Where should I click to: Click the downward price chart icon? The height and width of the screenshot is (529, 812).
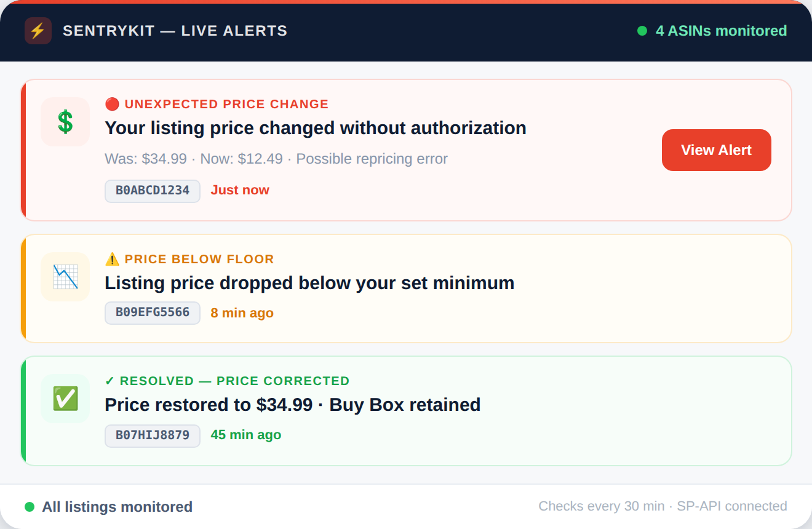[x=65, y=277]
